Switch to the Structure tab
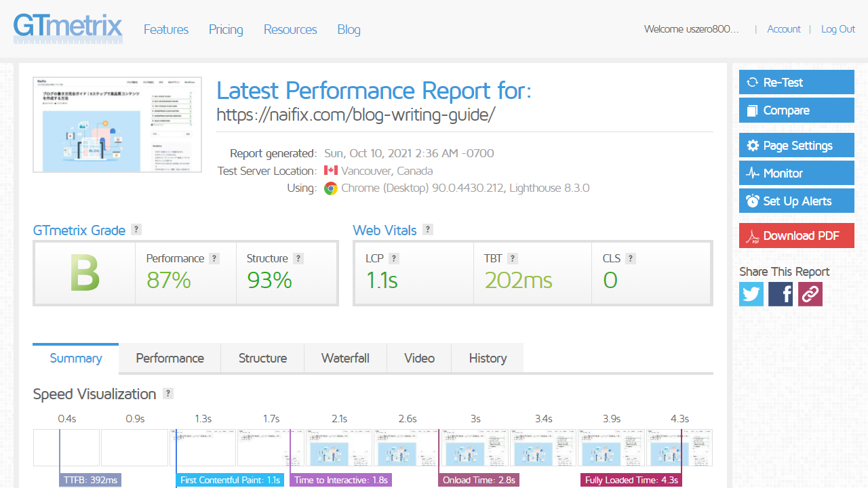The image size is (868, 488). pyautogui.click(x=262, y=358)
